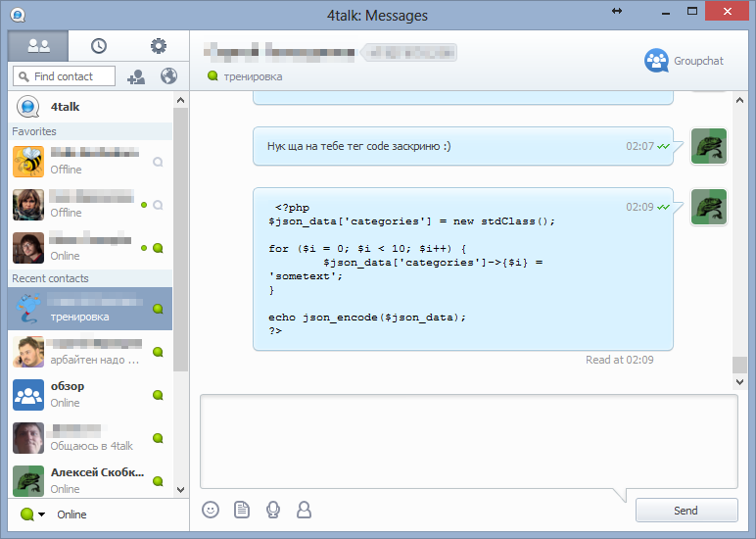Click the double-arrow compact mode icon in the title bar
The height and width of the screenshot is (539, 756).
[617, 11]
